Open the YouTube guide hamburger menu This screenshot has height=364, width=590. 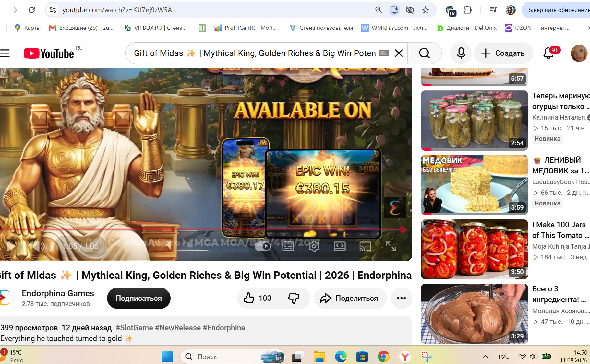(5, 53)
